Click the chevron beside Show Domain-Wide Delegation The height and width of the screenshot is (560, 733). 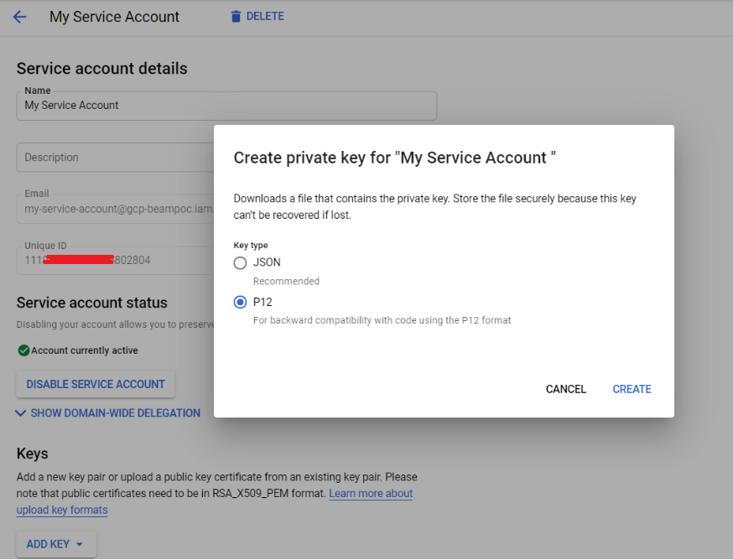tap(21, 413)
